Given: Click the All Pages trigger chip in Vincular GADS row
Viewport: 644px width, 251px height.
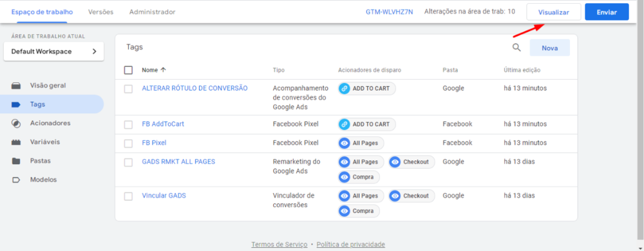Looking at the screenshot, I should pos(361,196).
